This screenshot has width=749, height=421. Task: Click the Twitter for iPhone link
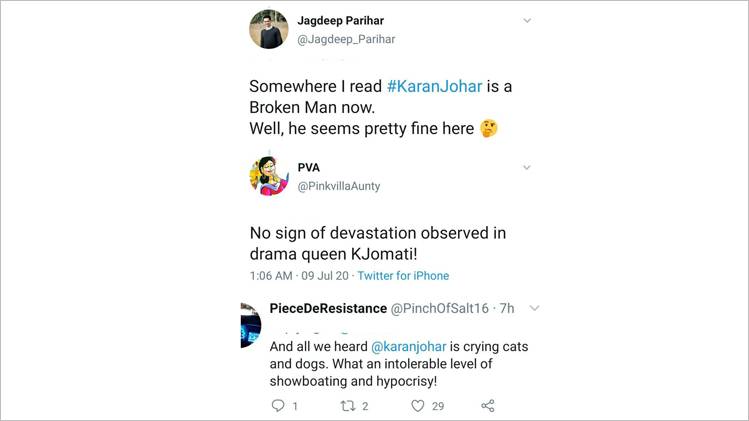[x=403, y=275]
